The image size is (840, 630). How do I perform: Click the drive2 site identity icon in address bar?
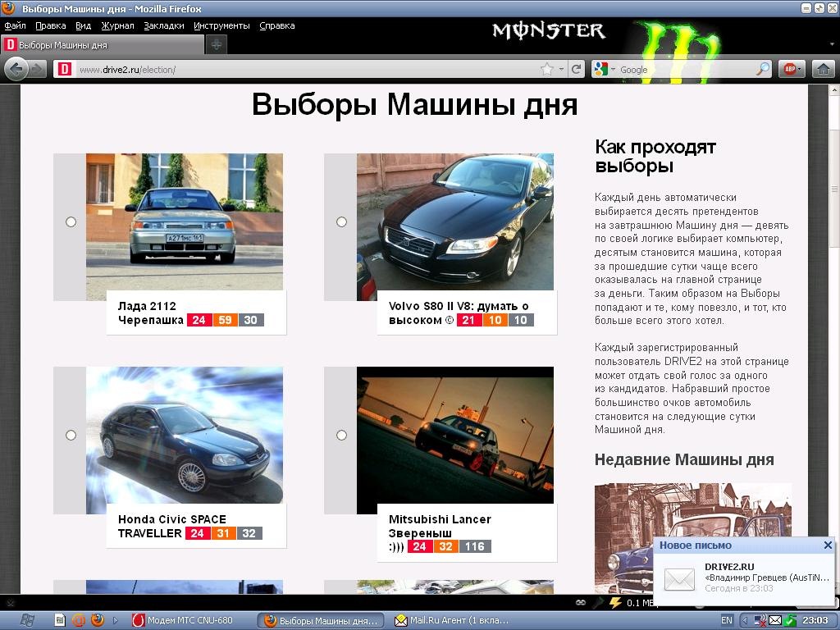64,69
